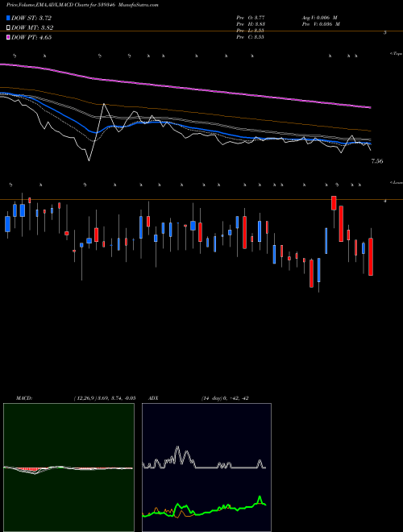
Task: Click the axis label 5 at upper right
Action: pos(385,33)
